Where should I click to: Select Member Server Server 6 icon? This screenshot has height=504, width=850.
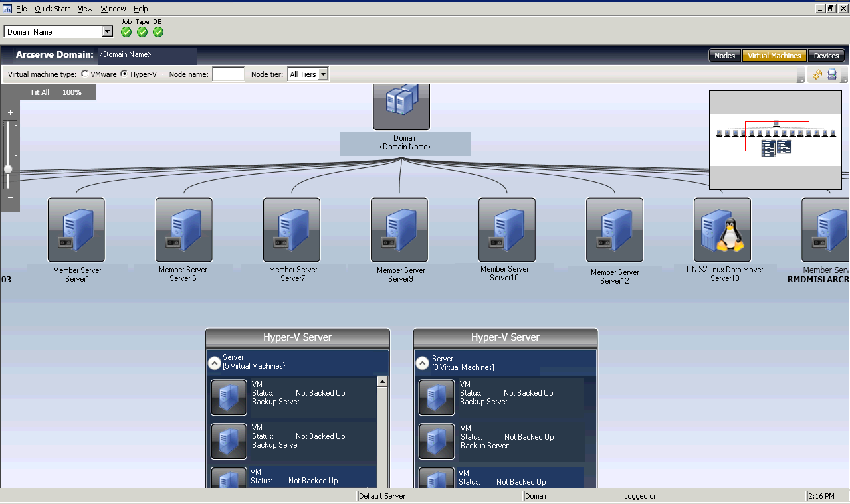click(184, 230)
